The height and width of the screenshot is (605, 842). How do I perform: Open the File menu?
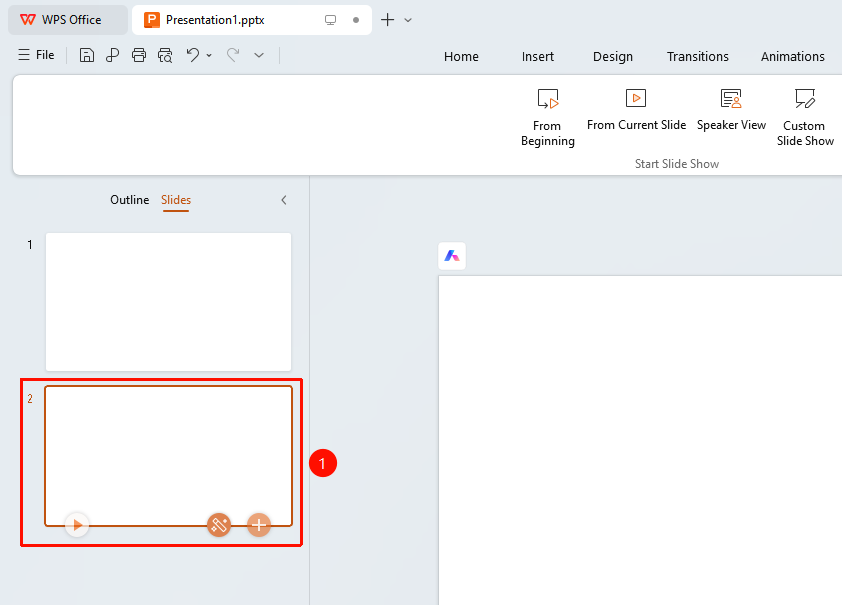pyautogui.click(x=37, y=55)
